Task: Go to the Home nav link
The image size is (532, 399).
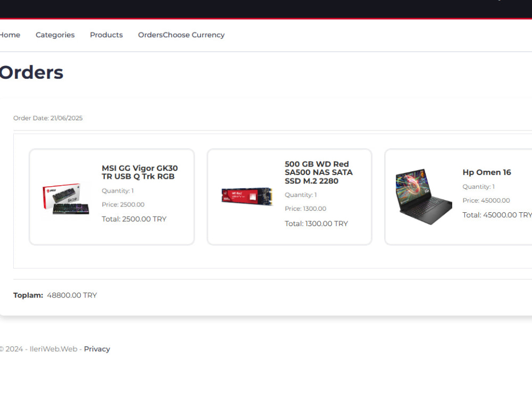Action: tap(10, 35)
